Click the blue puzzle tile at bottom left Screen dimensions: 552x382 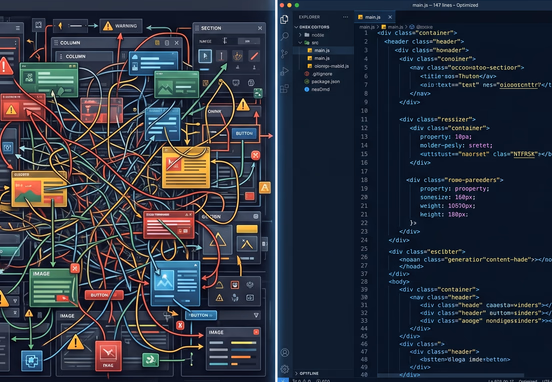click(32, 361)
